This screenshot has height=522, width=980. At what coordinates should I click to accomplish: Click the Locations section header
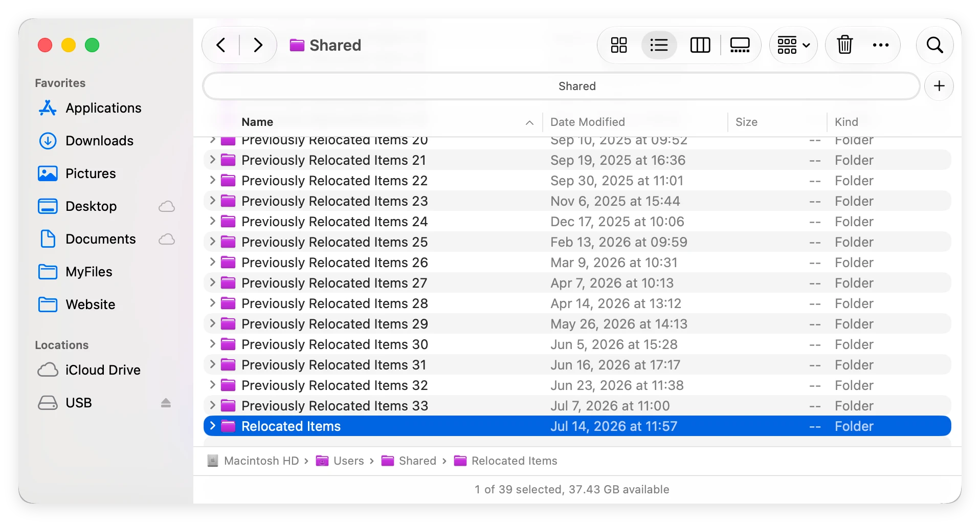[62, 345]
